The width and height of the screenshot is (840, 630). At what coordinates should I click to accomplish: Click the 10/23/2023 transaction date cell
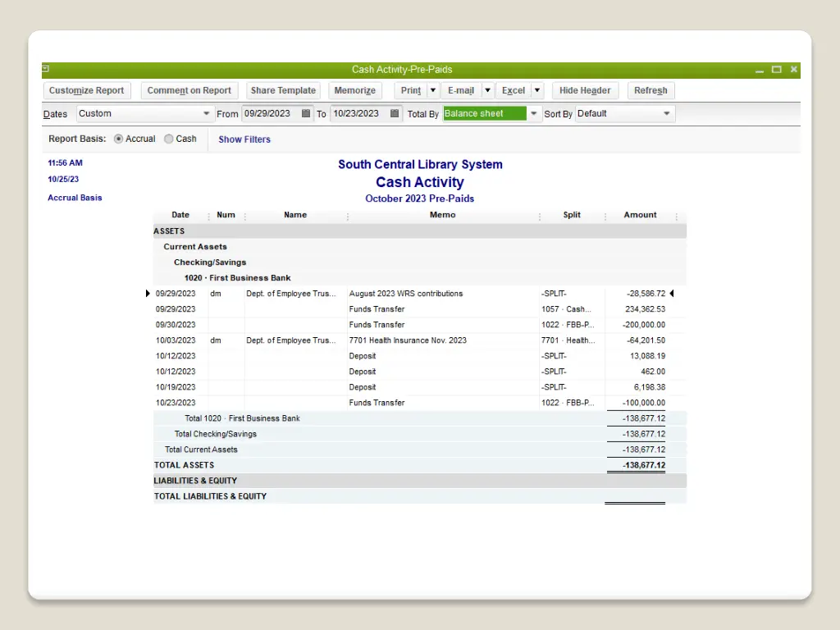176,402
